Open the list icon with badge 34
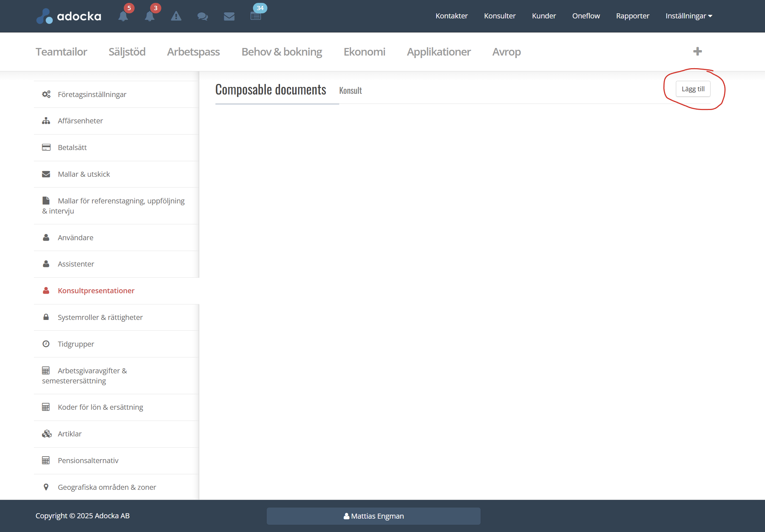Image resolution: width=765 pixels, height=532 pixels. (256, 16)
